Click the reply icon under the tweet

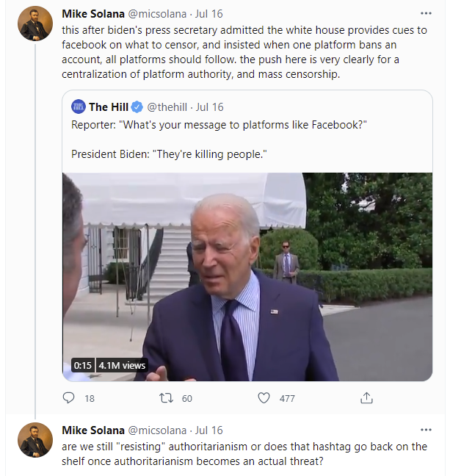pos(69,398)
